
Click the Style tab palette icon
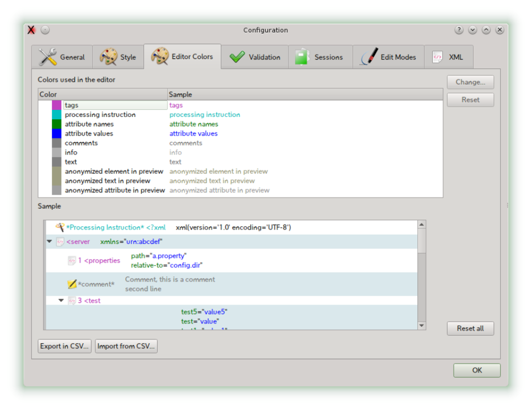pyautogui.click(x=108, y=57)
